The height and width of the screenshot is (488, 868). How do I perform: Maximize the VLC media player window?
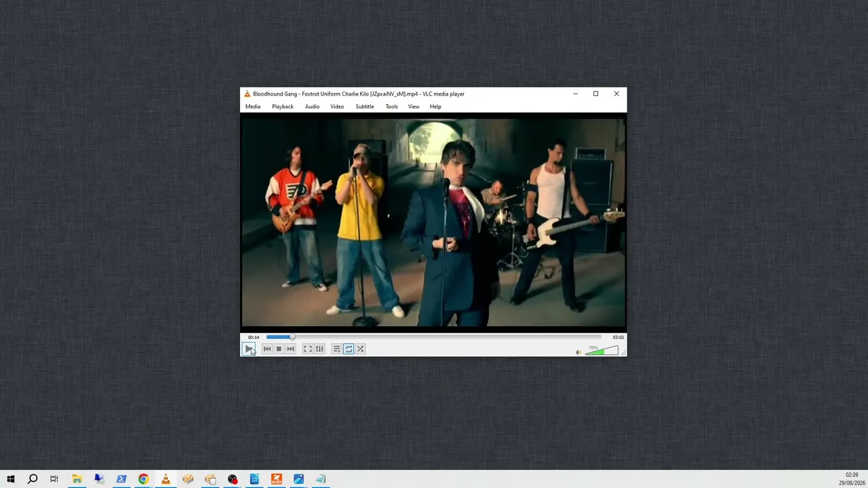click(x=595, y=94)
